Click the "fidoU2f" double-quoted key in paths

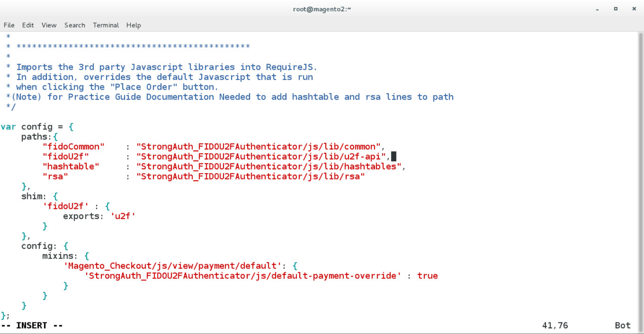coord(66,157)
